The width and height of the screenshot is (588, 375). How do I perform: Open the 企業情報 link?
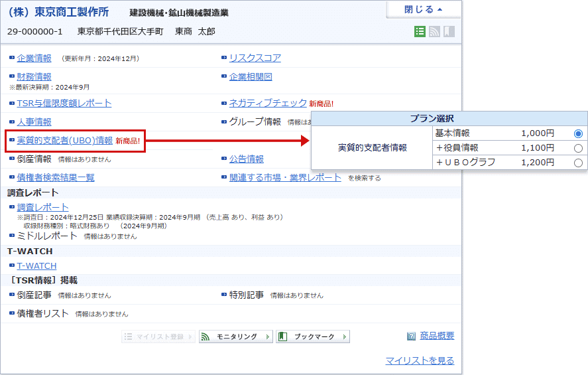click(x=34, y=58)
